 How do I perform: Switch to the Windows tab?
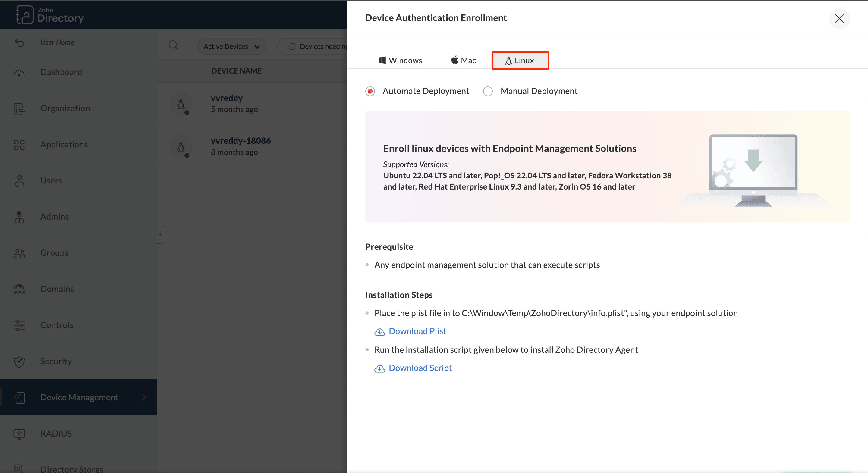coord(400,61)
